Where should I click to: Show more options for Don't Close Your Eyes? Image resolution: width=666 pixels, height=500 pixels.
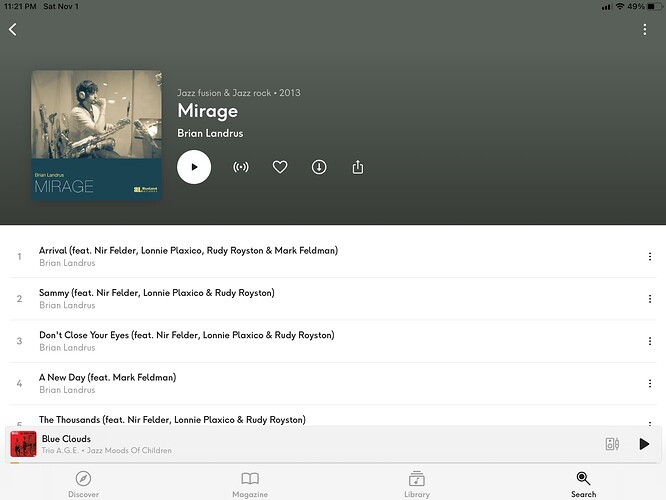(650, 341)
